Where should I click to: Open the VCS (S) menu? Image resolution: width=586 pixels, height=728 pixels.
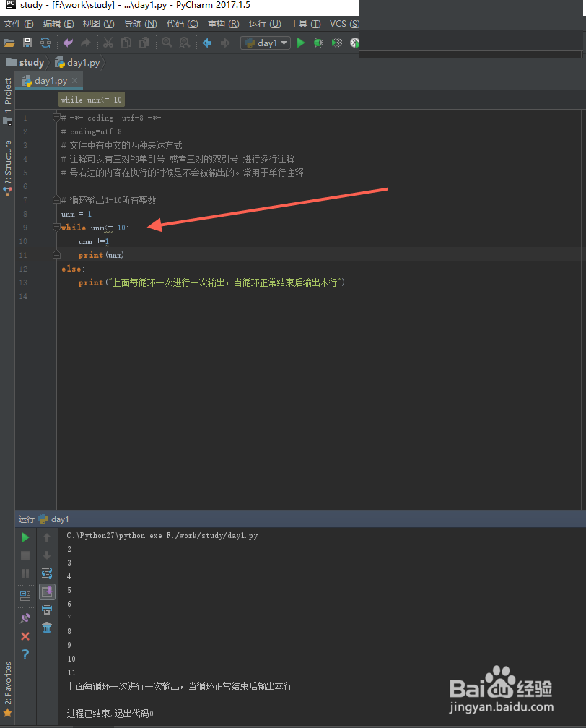pyautogui.click(x=344, y=24)
